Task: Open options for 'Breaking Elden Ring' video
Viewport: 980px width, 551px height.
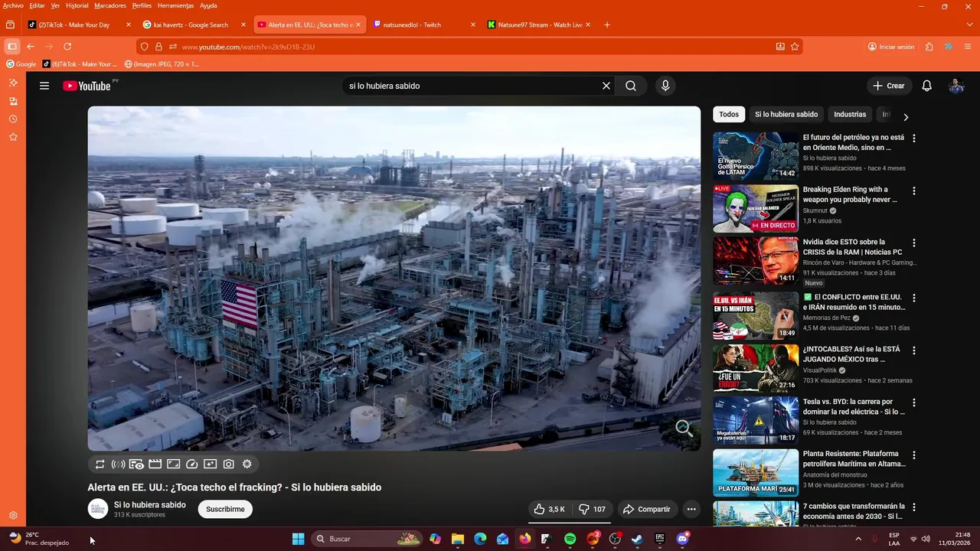Action: 913,191
